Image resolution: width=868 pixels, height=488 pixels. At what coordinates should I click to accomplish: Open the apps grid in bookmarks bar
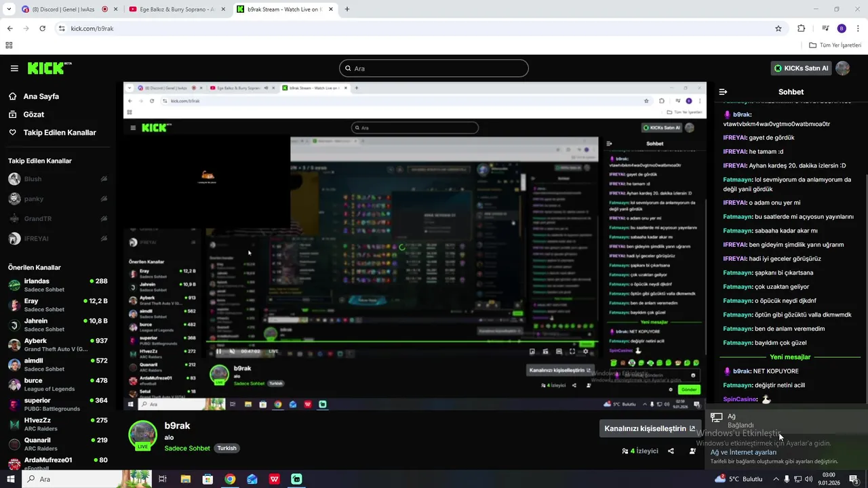tap(9, 45)
